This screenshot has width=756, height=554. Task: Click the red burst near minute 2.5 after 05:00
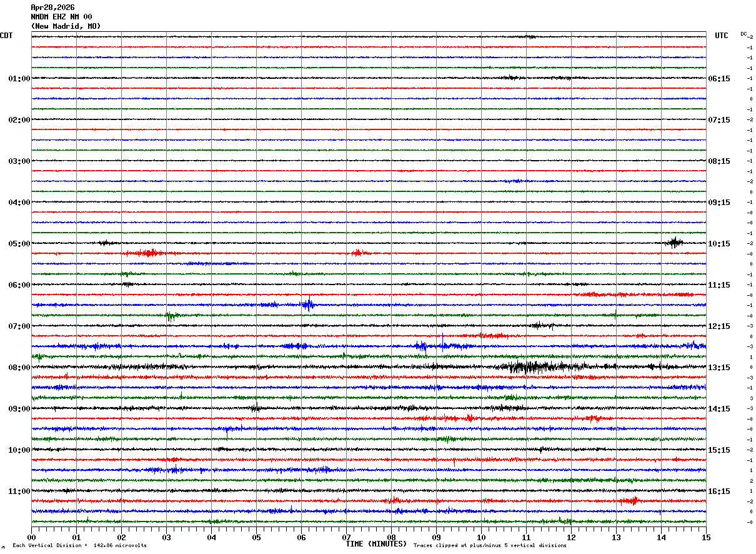[148, 253]
